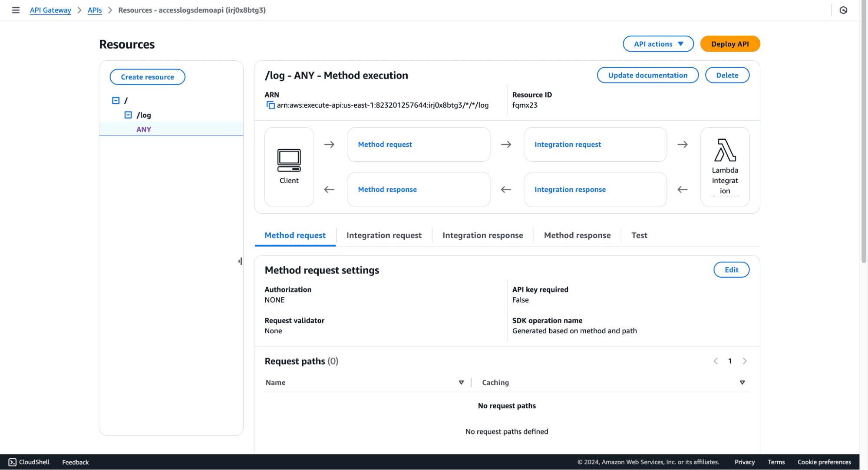Image resolution: width=868 pixels, height=470 pixels.
Task: Click the Deploy API button
Action: pyautogui.click(x=729, y=44)
